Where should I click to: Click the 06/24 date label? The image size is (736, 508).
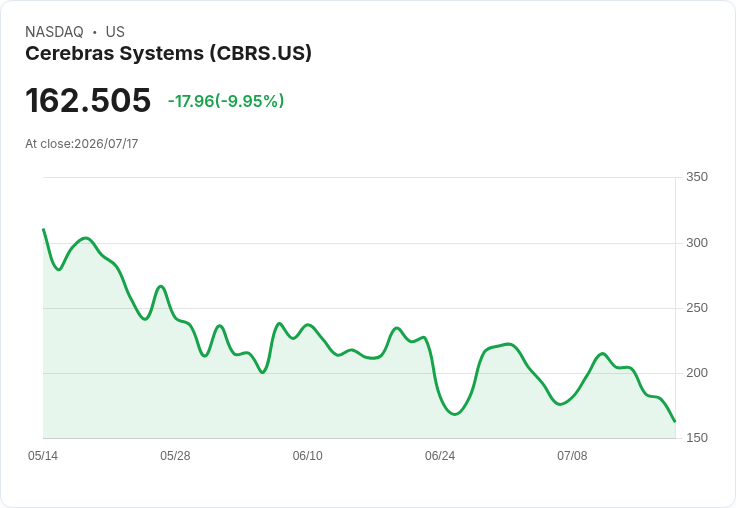click(x=440, y=456)
